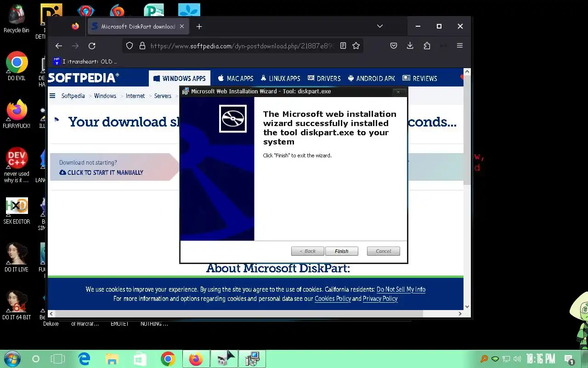588x368 pixels.
Task: Open the Firefox downloads panel
Action: [410, 46]
